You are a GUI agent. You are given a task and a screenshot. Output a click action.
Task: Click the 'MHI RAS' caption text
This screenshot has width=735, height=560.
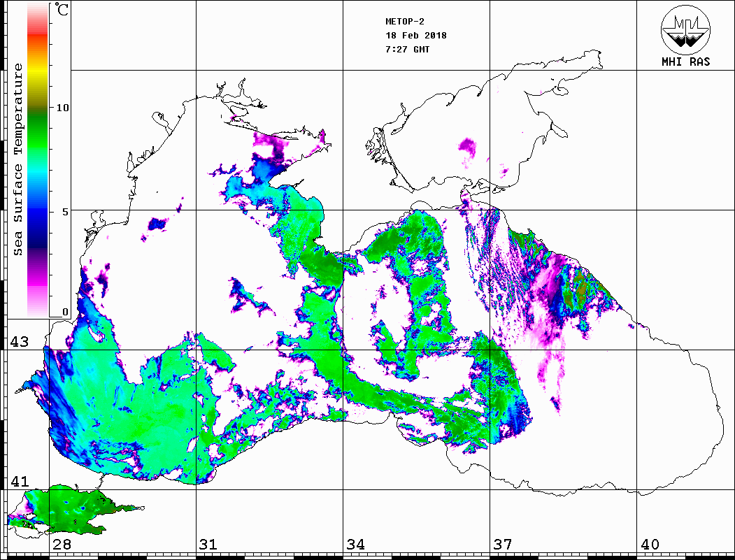(686, 62)
